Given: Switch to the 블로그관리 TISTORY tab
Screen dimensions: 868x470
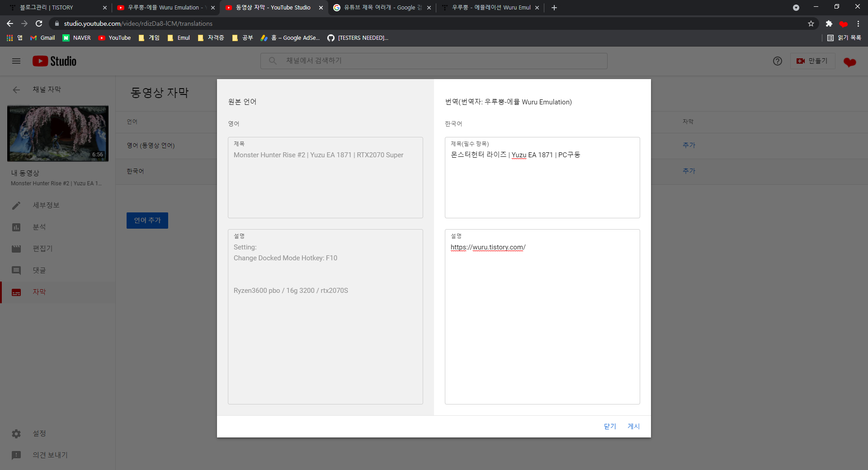Looking at the screenshot, I should point(57,8).
